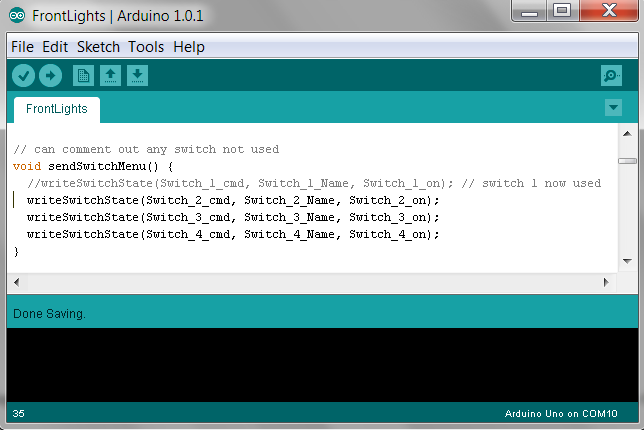Image resolution: width=644 pixels, height=430 pixels.
Task: Click the Save sketch down-arrow icon
Action: coord(138,76)
